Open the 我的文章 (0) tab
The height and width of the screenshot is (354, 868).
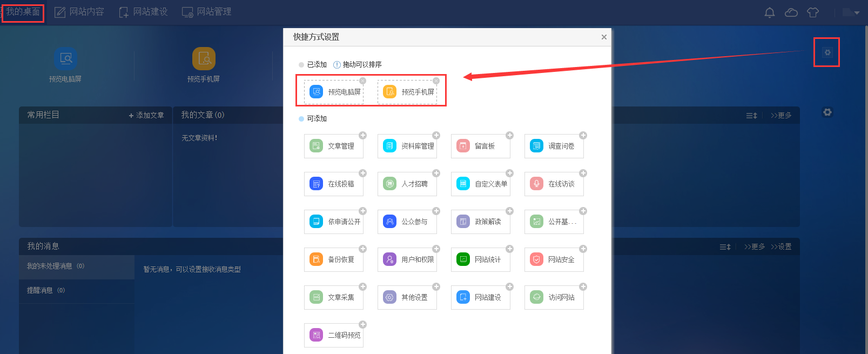pyautogui.click(x=203, y=115)
